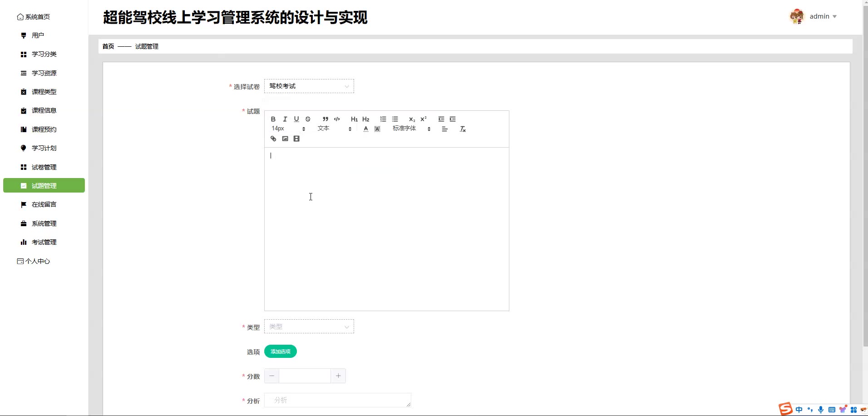Toggle underline formatting in the editor
The height and width of the screenshot is (416, 868).
tap(296, 119)
